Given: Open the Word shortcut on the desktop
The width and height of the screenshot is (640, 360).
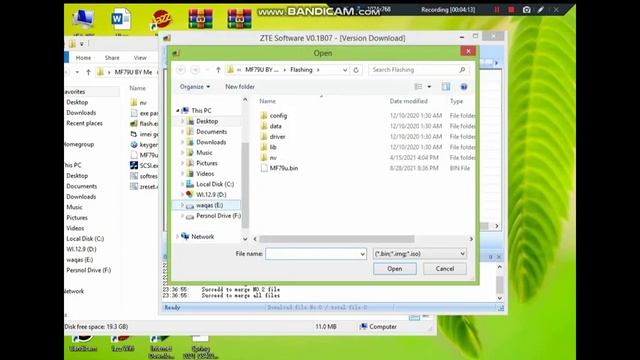Looking at the screenshot, I should pyautogui.click(x=121, y=20).
